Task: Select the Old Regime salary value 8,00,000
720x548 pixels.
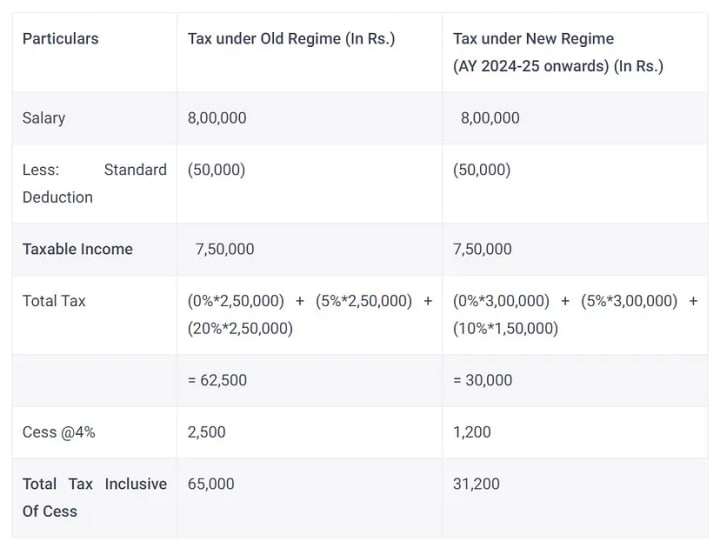Action: pos(217,117)
